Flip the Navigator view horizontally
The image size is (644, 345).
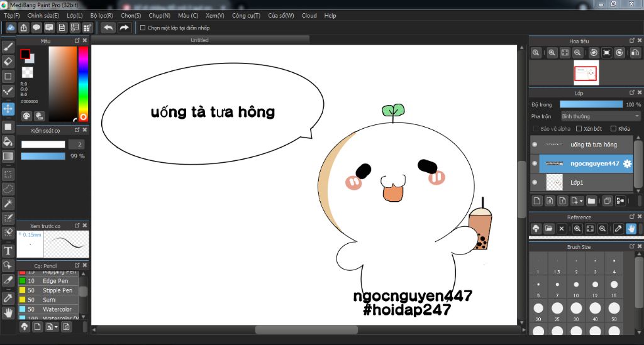click(x=635, y=53)
